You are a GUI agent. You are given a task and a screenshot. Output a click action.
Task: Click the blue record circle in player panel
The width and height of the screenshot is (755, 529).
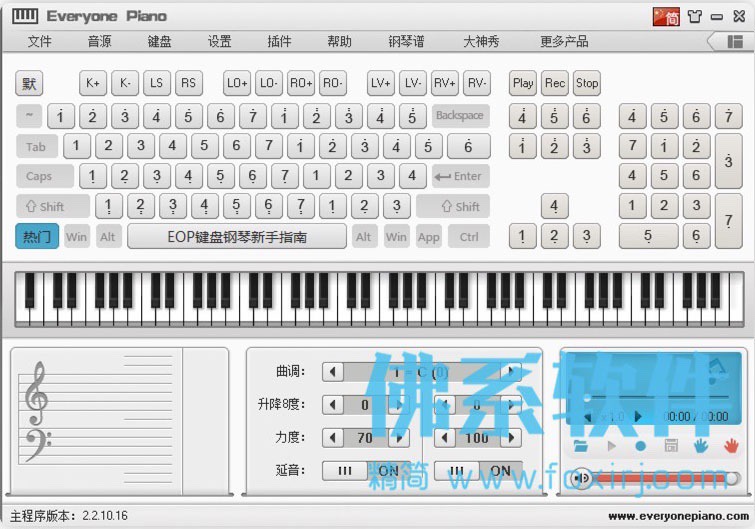click(640, 446)
